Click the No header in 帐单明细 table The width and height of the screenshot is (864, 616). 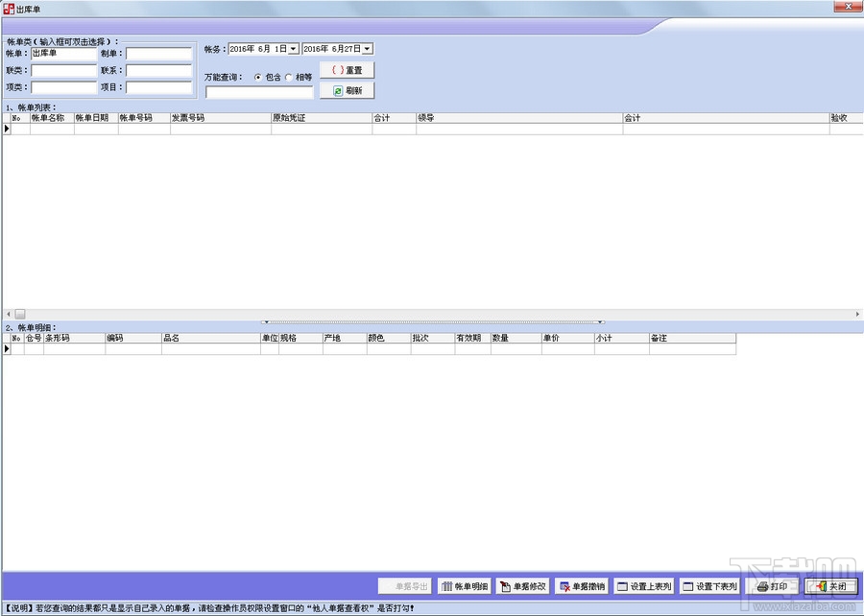[17, 338]
